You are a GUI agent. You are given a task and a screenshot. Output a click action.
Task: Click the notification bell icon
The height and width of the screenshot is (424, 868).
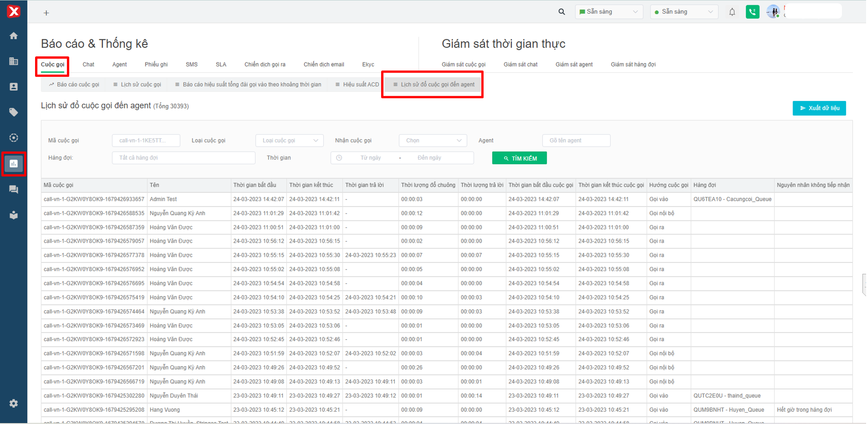click(732, 12)
